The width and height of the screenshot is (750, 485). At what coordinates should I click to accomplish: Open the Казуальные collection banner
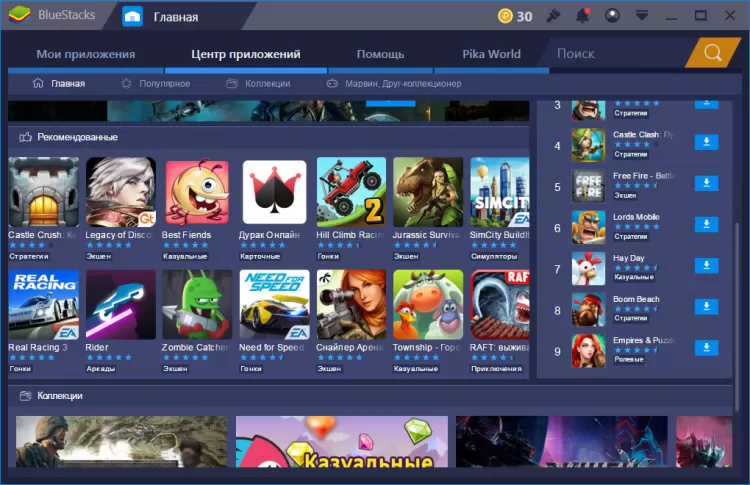pos(342,441)
